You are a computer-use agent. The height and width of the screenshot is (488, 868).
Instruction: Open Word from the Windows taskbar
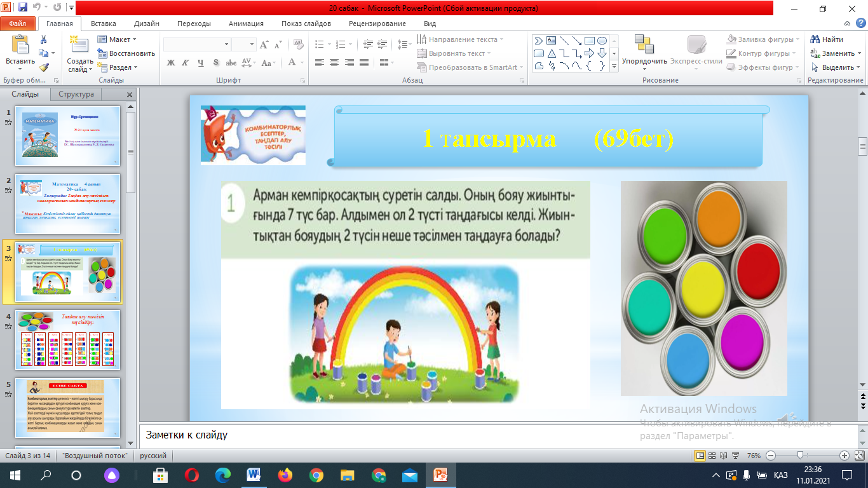click(x=254, y=475)
